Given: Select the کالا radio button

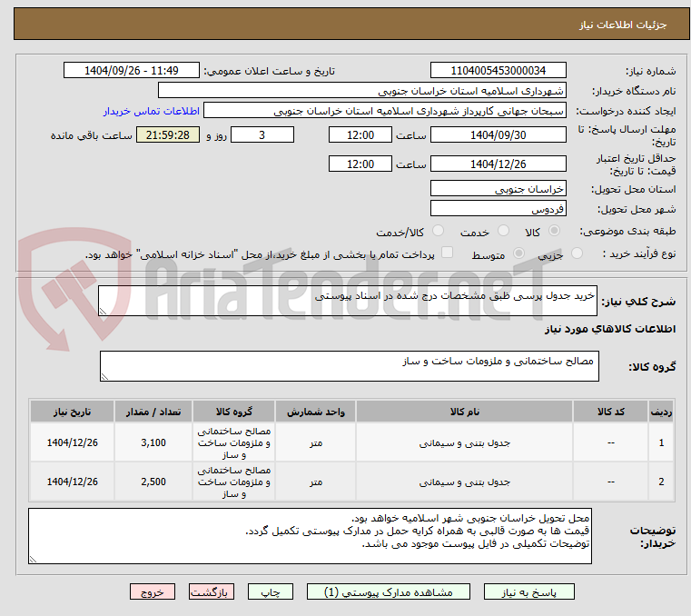Looking at the screenshot, I should point(555,231).
